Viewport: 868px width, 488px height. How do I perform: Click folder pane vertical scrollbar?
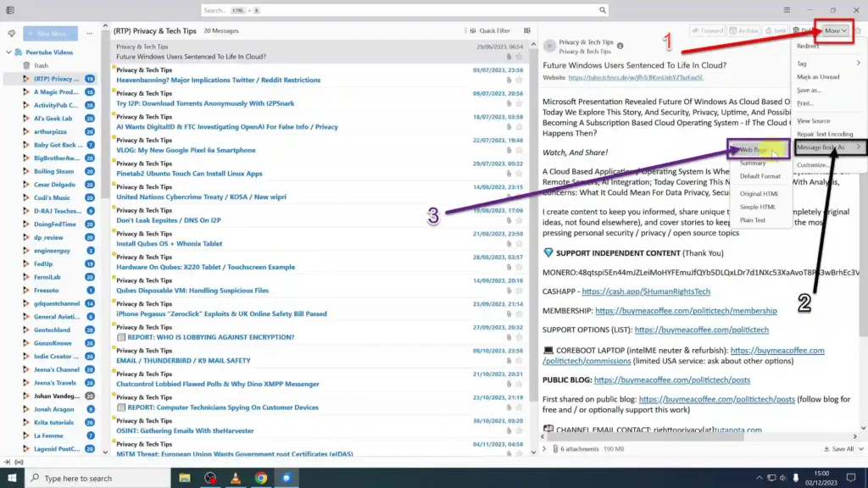point(105,114)
